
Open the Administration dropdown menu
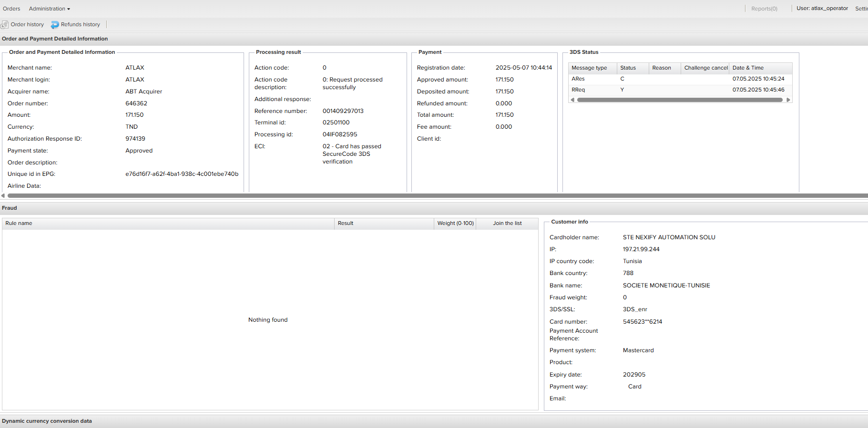tap(49, 9)
